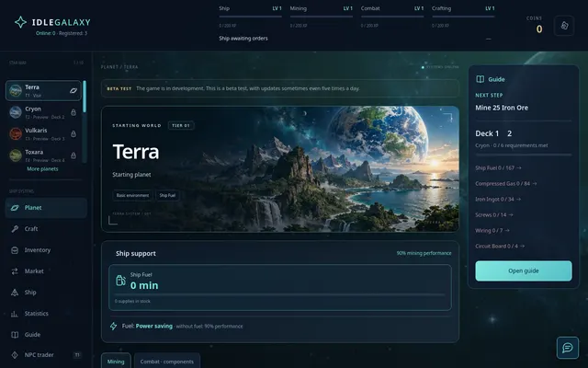Viewport: 588px width, 368px height.
Task: Switch to the Mining tab
Action: [116, 362]
